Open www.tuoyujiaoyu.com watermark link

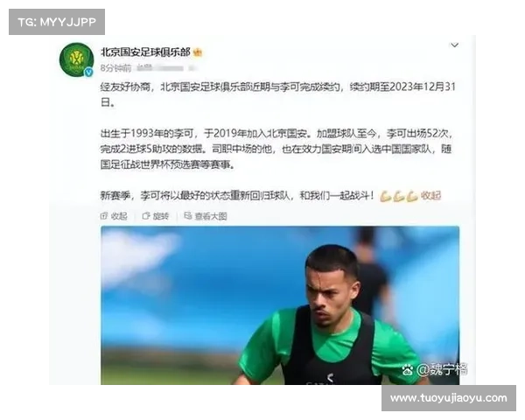tap(449, 398)
